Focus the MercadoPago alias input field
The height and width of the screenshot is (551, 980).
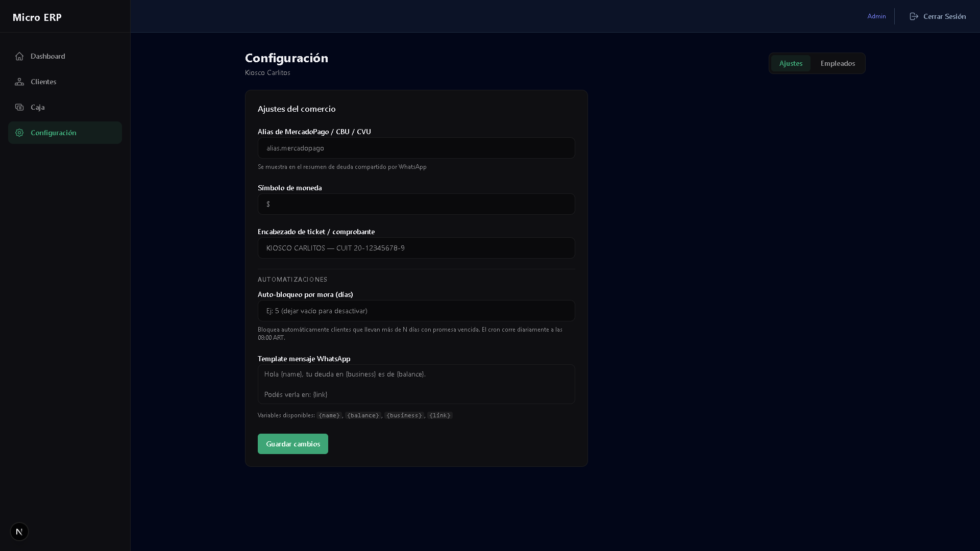pyautogui.click(x=416, y=148)
